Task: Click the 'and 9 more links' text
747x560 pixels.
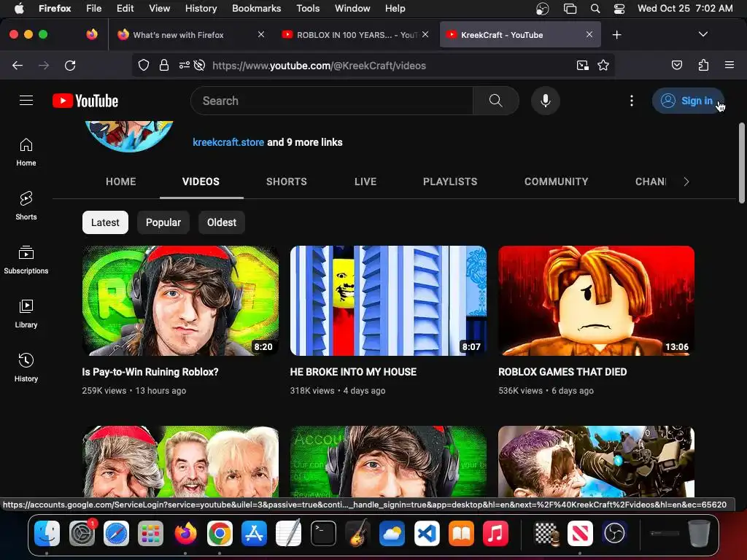Action: click(x=305, y=142)
